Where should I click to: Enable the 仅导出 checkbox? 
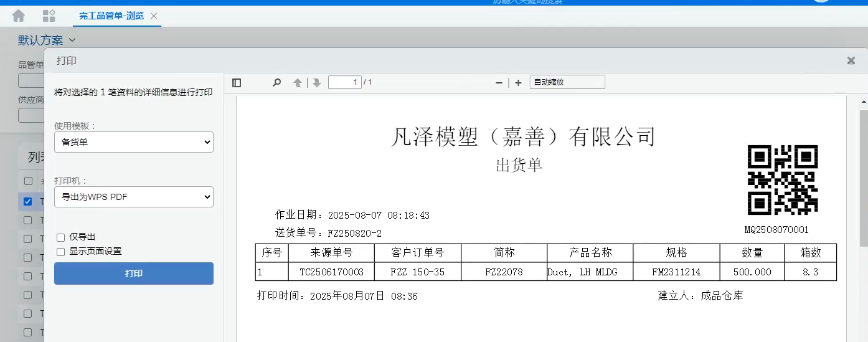pyautogui.click(x=61, y=237)
